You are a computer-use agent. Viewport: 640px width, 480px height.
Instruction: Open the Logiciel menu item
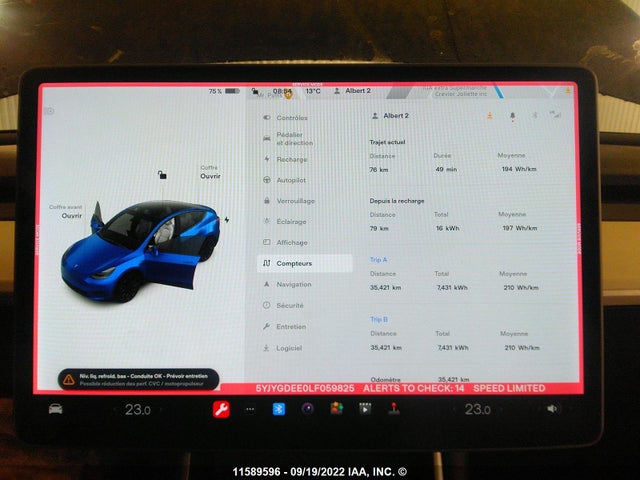tap(291, 348)
